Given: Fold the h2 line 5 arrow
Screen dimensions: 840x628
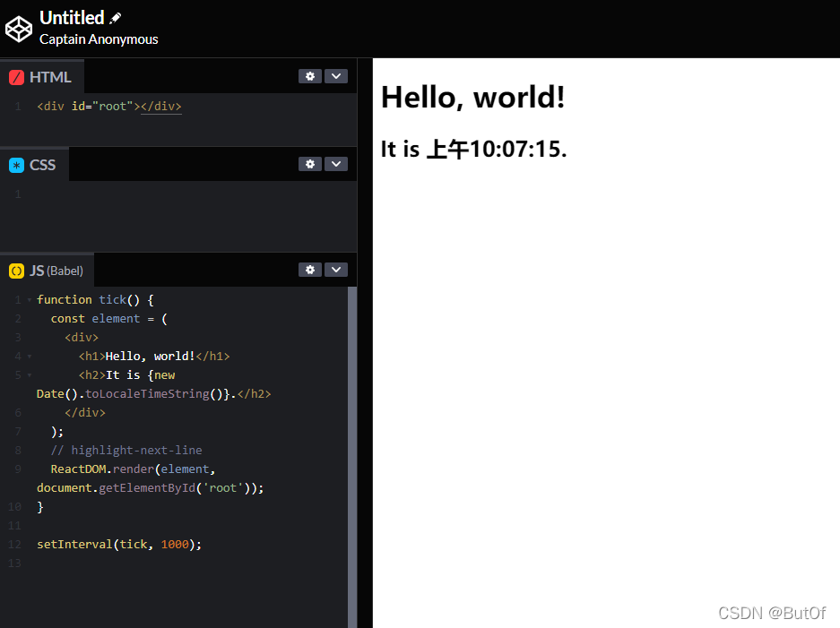Looking at the screenshot, I should pos(30,375).
